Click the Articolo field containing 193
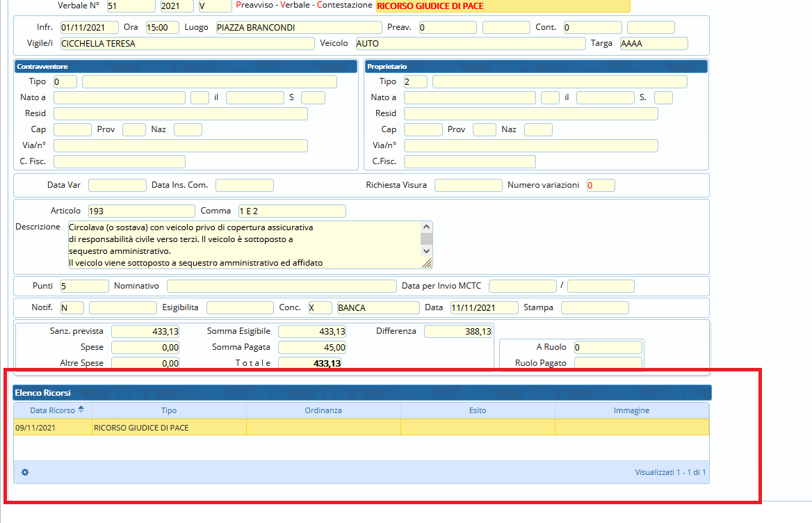This screenshot has height=523, width=812. click(x=142, y=211)
